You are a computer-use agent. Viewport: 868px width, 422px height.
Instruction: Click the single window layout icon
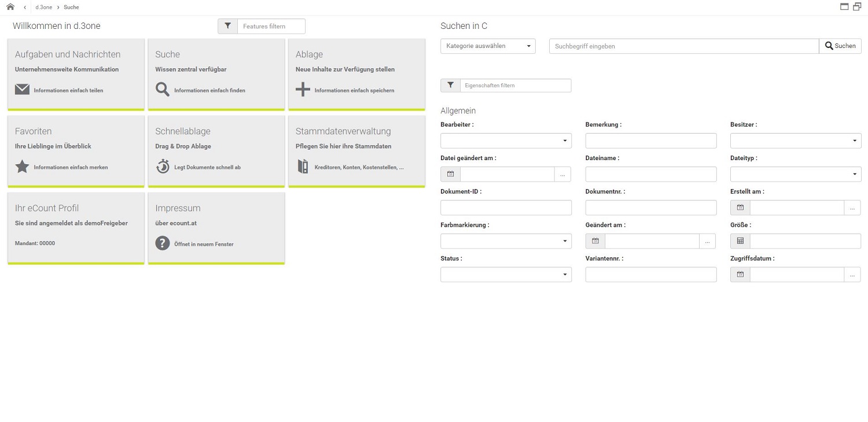[844, 7]
